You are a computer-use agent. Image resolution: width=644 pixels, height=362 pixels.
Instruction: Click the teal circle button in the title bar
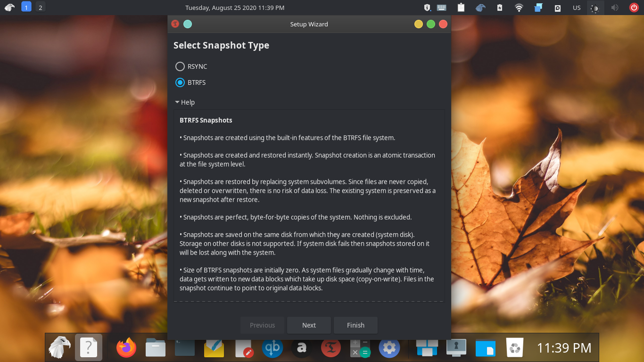187,24
